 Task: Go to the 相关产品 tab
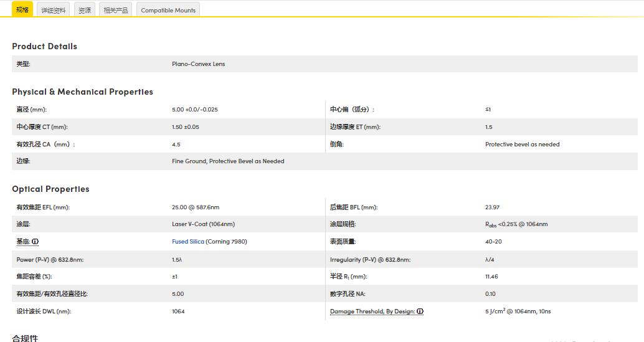pos(116,11)
